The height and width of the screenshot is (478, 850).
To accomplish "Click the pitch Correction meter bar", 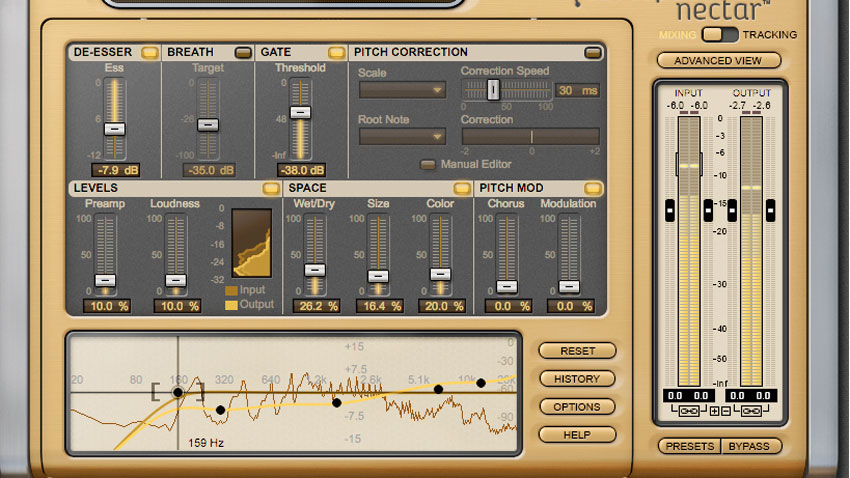I will (x=530, y=136).
